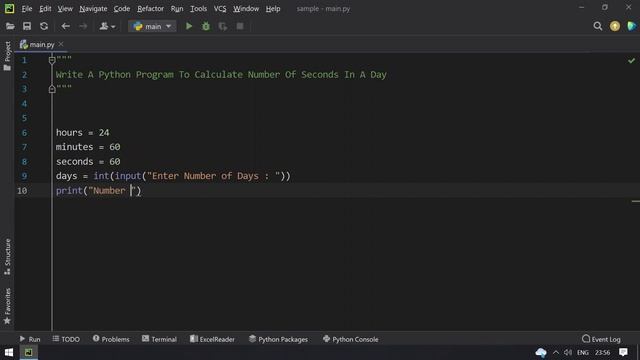The height and width of the screenshot is (360, 640).
Task: Toggle the Structure tool window
Action: point(7,256)
